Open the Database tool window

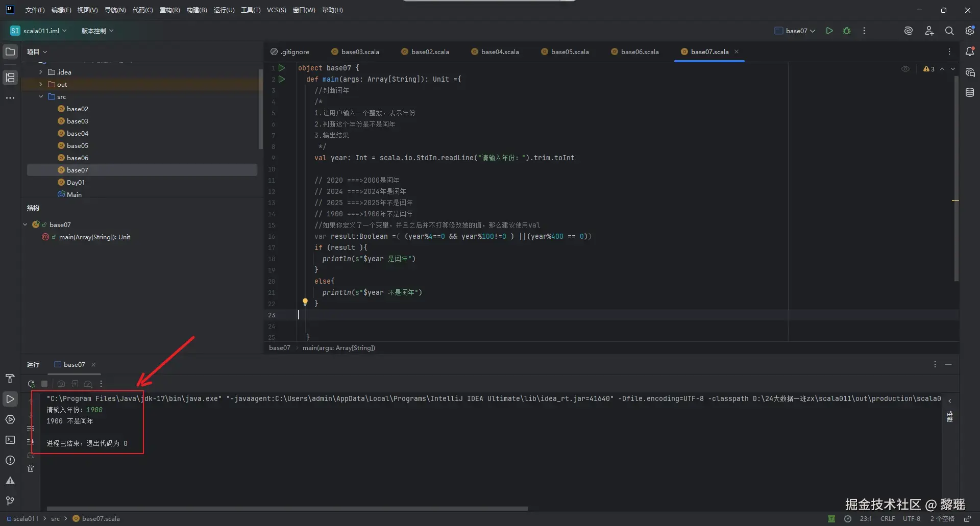[x=969, y=92]
